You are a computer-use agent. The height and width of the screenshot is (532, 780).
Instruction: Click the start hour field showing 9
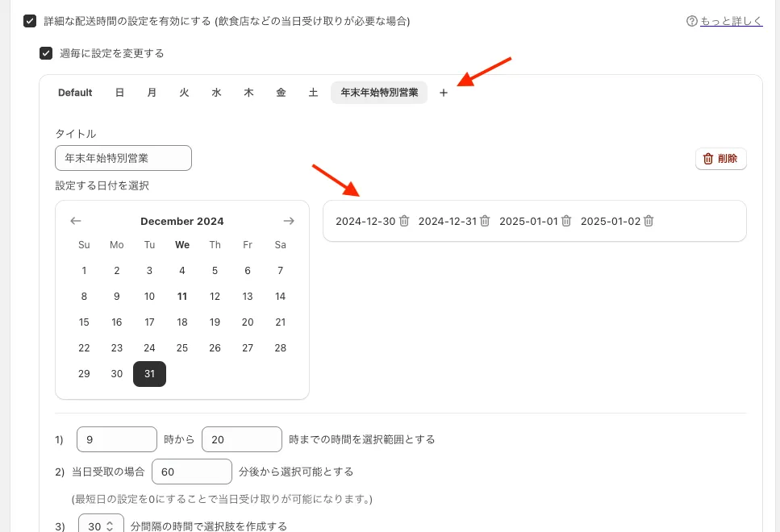click(117, 439)
